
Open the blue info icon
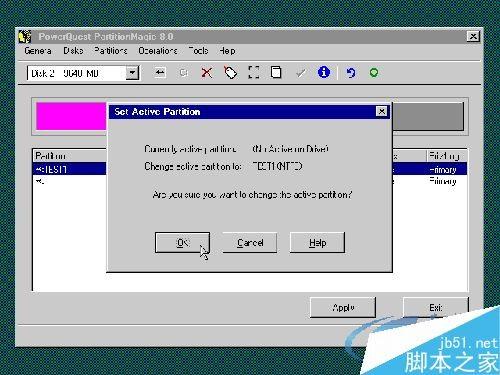click(324, 72)
